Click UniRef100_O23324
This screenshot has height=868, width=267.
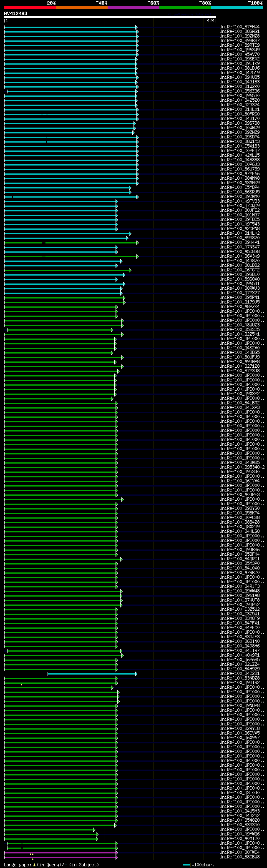point(239,105)
